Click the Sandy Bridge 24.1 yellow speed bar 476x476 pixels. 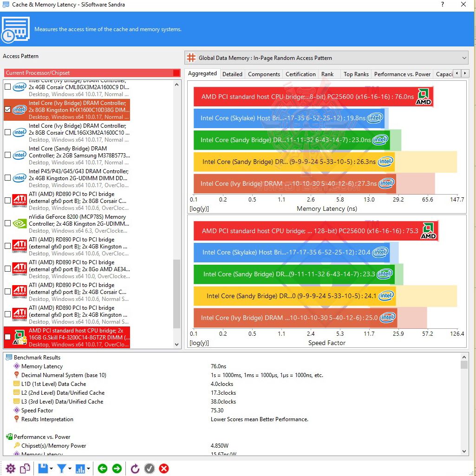[295, 296]
